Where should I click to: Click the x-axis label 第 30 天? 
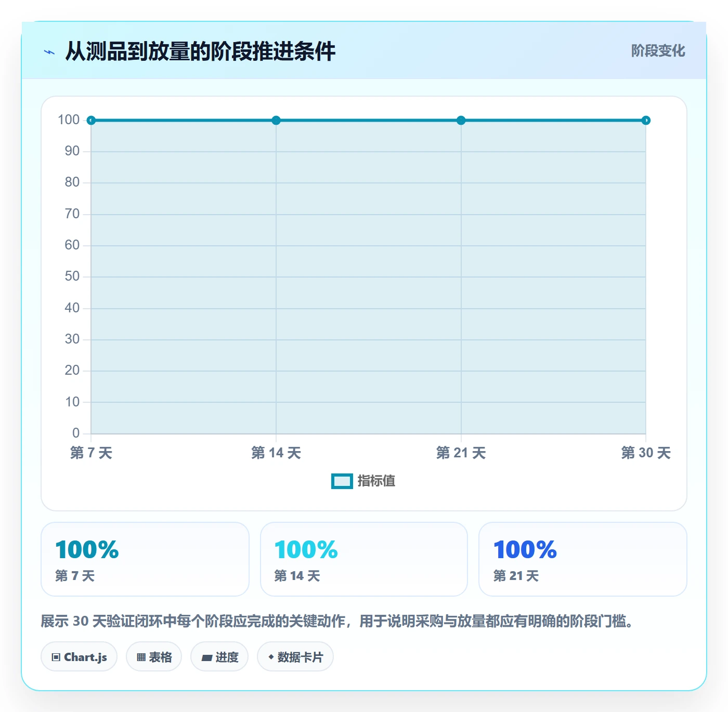click(646, 453)
